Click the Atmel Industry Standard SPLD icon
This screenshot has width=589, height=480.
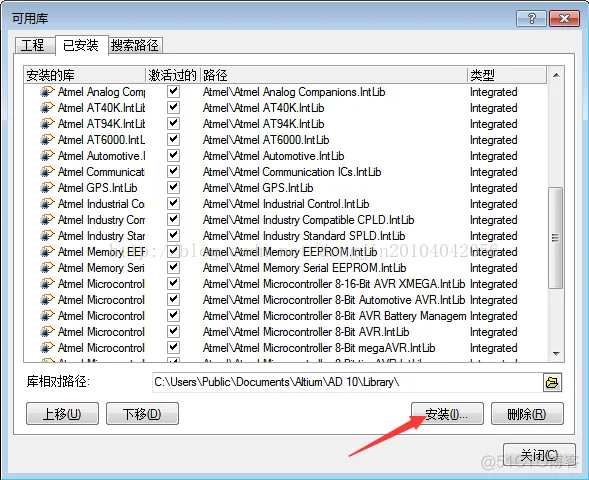click(x=47, y=235)
